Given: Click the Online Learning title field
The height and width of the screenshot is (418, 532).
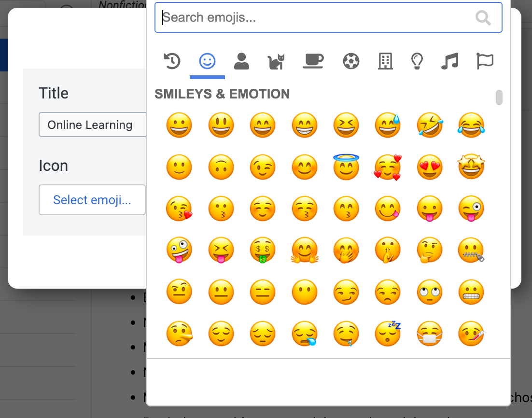Looking at the screenshot, I should click(92, 125).
